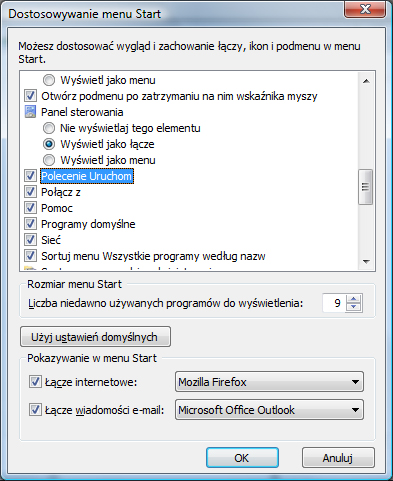393x481 pixels.
Task: Close the Dostosowywanie menu Start dialog
Action: (365, 8)
